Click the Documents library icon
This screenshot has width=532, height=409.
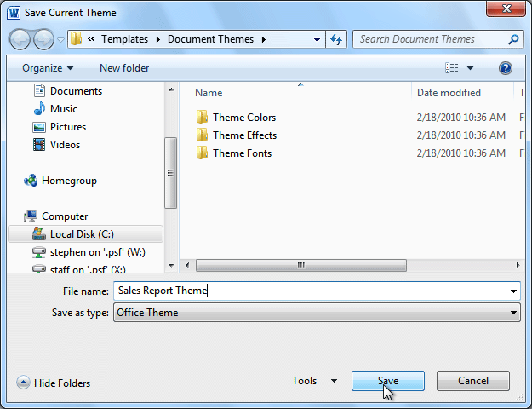39,90
